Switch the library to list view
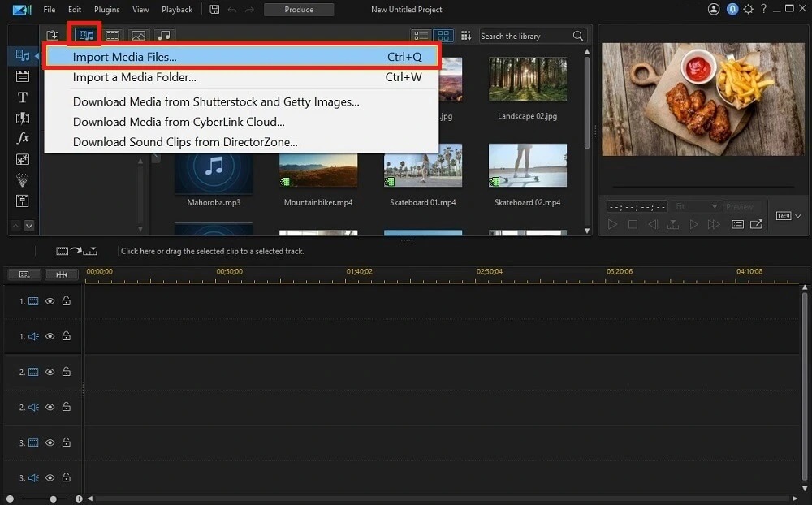 (421, 35)
